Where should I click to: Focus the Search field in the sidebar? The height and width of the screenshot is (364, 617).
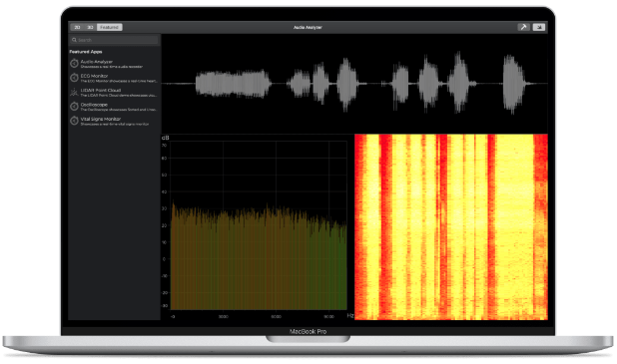tap(114, 40)
